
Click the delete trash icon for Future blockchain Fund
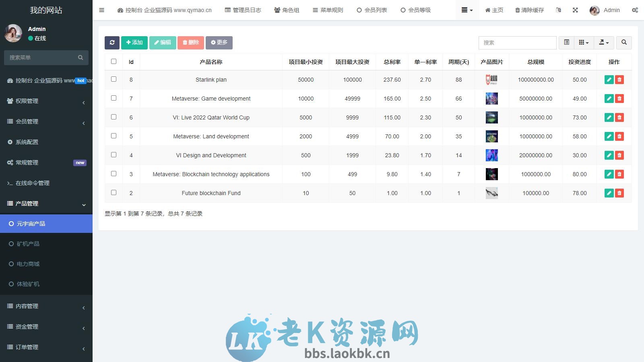pyautogui.click(x=619, y=193)
